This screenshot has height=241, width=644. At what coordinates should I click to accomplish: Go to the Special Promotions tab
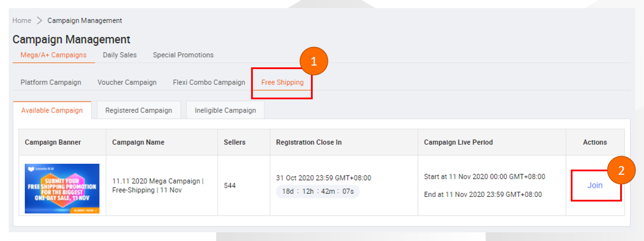click(183, 55)
